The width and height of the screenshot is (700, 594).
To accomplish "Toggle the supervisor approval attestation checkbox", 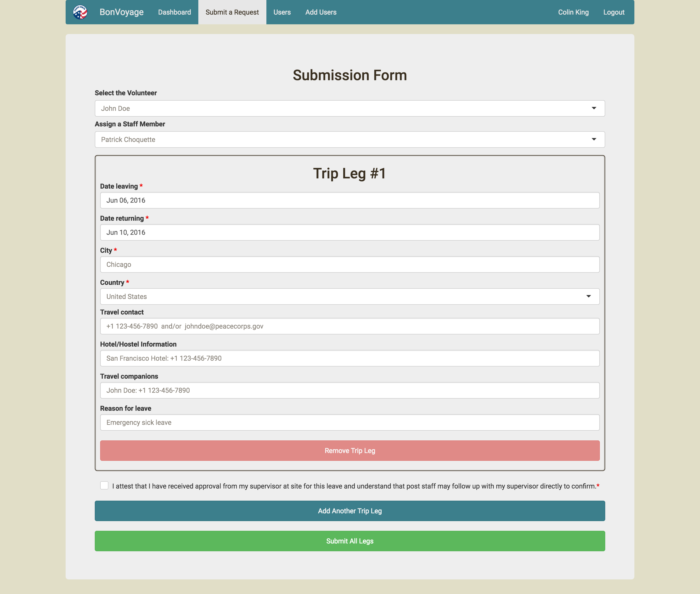I will click(104, 486).
